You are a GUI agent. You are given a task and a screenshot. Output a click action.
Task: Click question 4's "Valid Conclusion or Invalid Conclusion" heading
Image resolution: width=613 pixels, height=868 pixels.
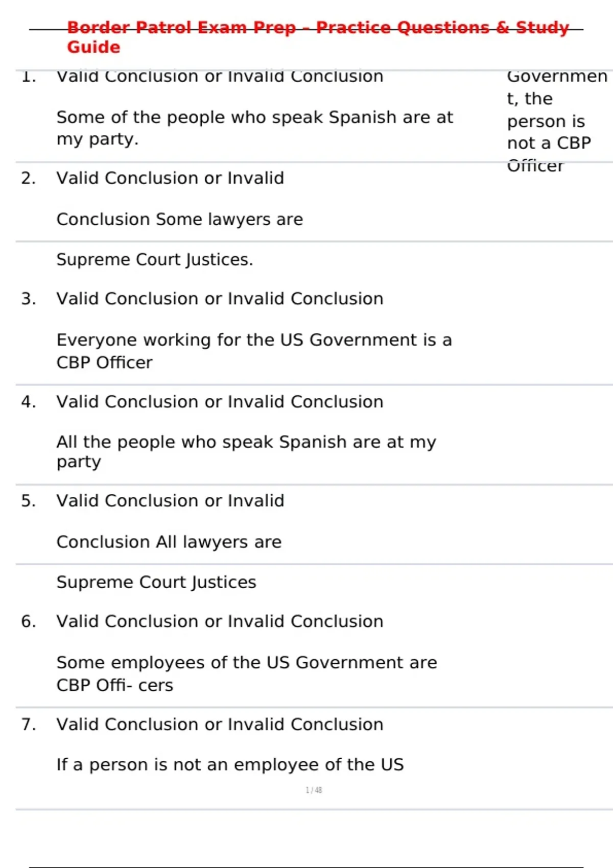click(220, 402)
